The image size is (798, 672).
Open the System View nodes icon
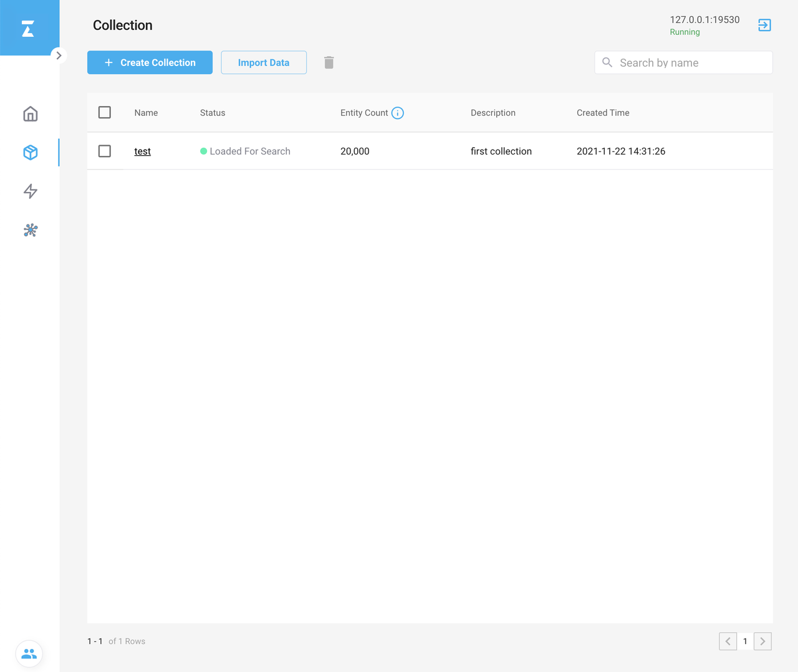tap(30, 230)
